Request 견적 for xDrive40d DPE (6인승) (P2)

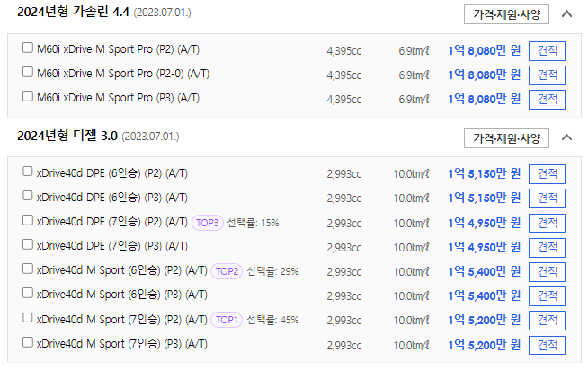pos(547,174)
